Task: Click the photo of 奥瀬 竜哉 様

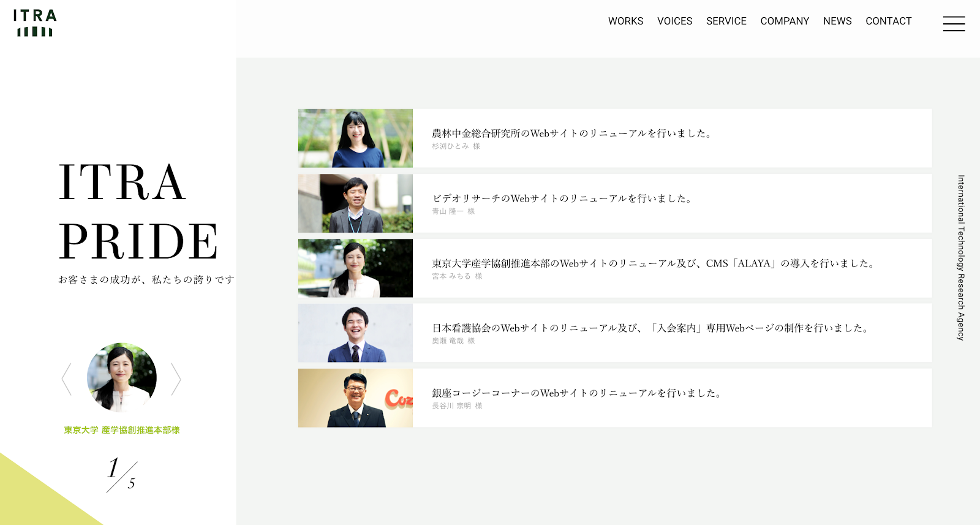Action: 355,333
